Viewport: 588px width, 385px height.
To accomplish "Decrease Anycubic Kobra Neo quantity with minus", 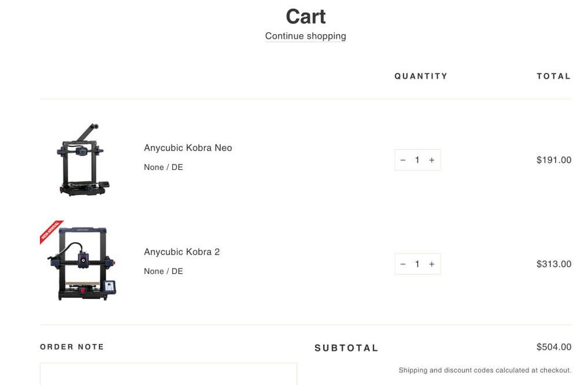I will click(x=403, y=160).
